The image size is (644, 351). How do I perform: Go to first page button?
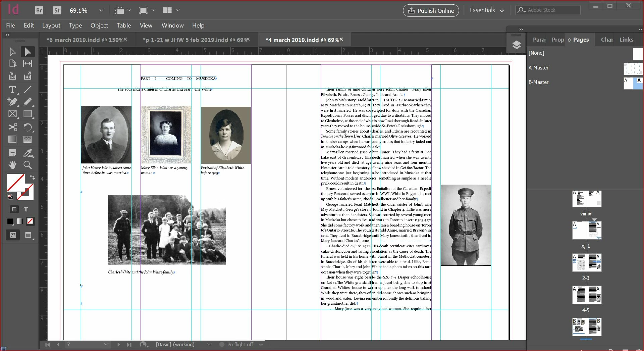point(47,345)
